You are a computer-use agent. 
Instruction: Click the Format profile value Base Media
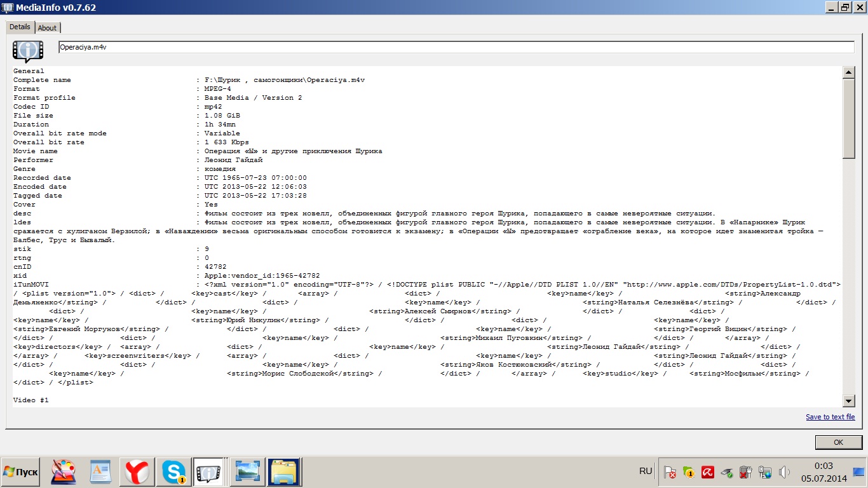point(254,98)
